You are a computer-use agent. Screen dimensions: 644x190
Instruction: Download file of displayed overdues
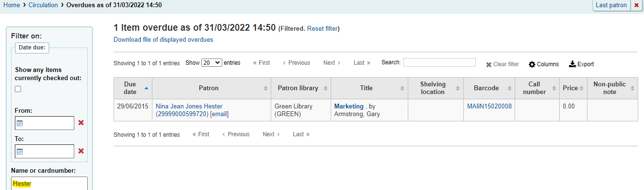163,40
